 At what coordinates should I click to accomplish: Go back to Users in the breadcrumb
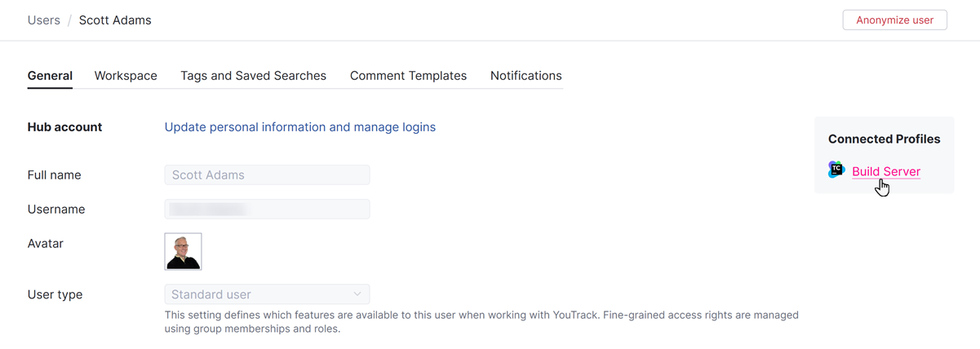(x=44, y=20)
